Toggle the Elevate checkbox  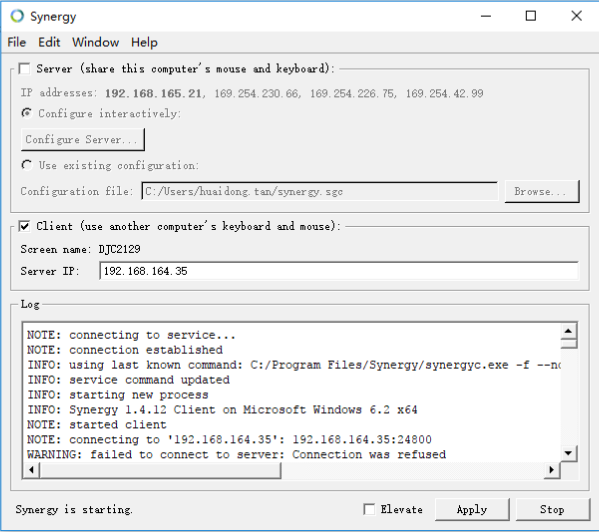pos(369,509)
